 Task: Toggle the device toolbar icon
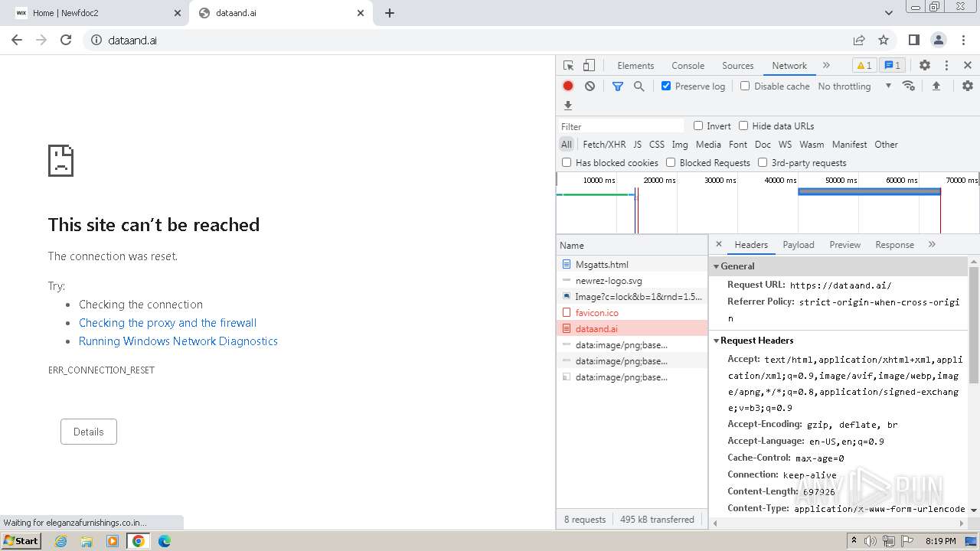point(589,66)
